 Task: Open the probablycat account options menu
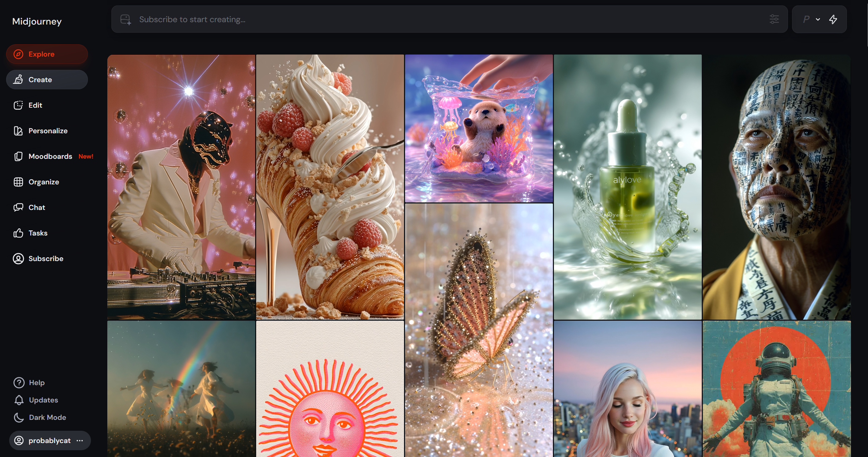[80, 441]
